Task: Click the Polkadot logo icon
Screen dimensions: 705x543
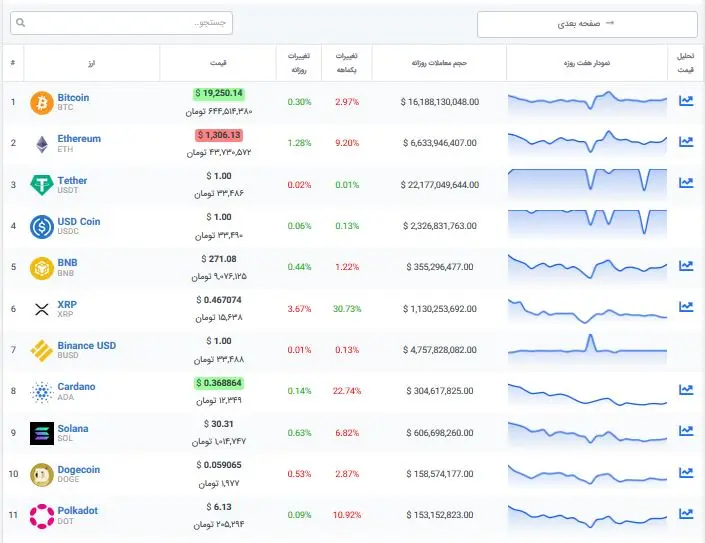Action: click(x=42, y=516)
